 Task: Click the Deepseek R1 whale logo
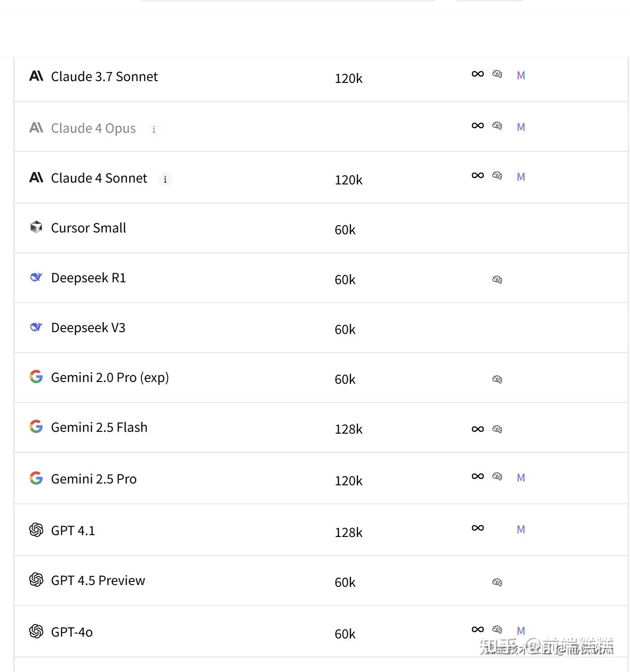(36, 277)
